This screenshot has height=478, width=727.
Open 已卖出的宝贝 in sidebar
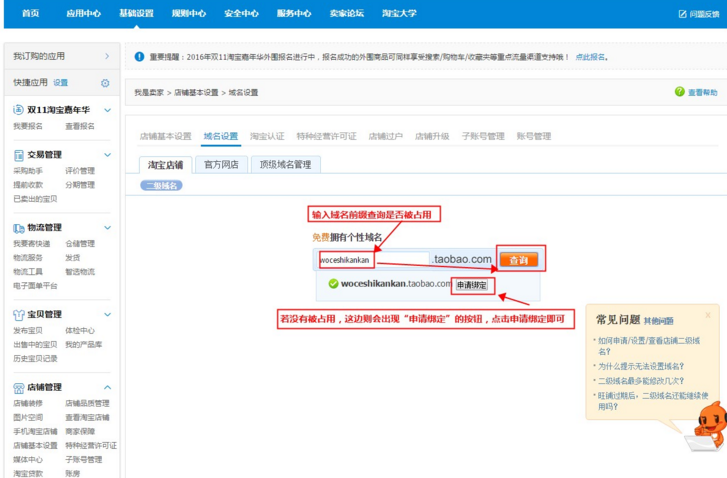(35, 199)
